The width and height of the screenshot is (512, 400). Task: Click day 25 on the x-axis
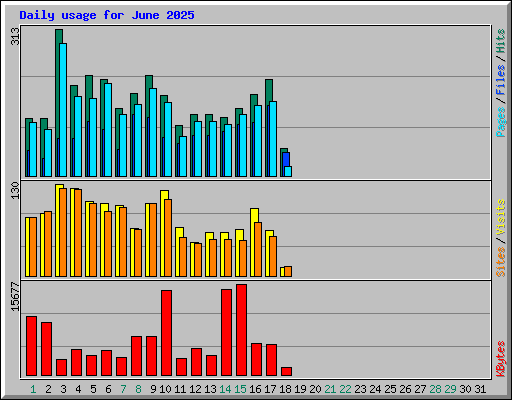[x=390, y=389]
